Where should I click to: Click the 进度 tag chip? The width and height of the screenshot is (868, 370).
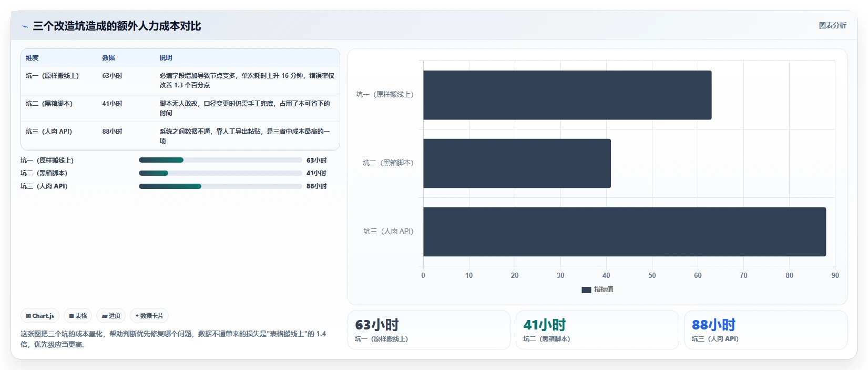click(111, 316)
